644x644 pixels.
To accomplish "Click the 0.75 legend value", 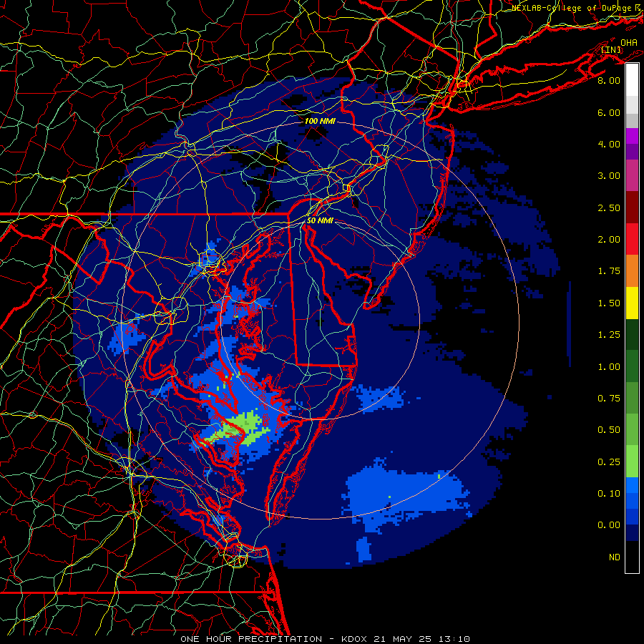I will (609, 399).
